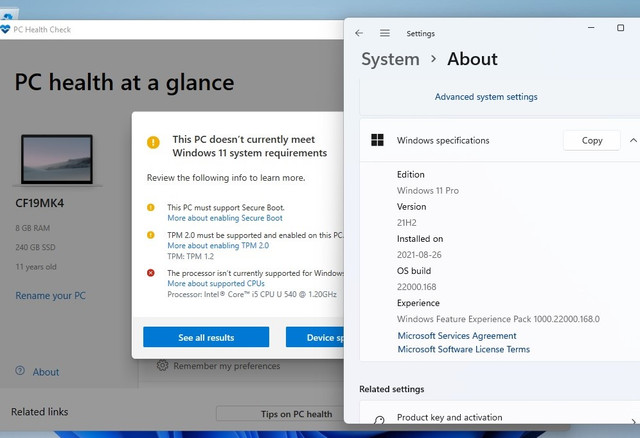Click the PC health at a glance heading
This screenshot has width=640, height=438.
124,82
